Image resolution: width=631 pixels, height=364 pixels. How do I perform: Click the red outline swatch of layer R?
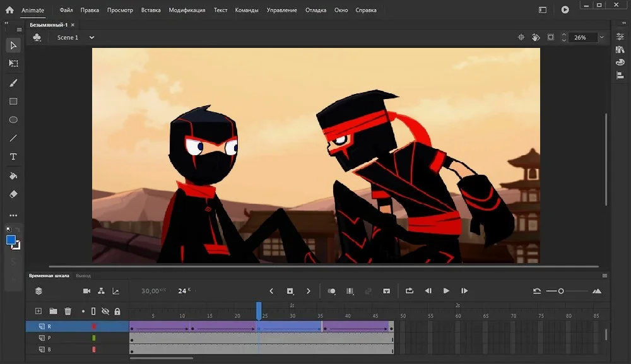coord(94,326)
